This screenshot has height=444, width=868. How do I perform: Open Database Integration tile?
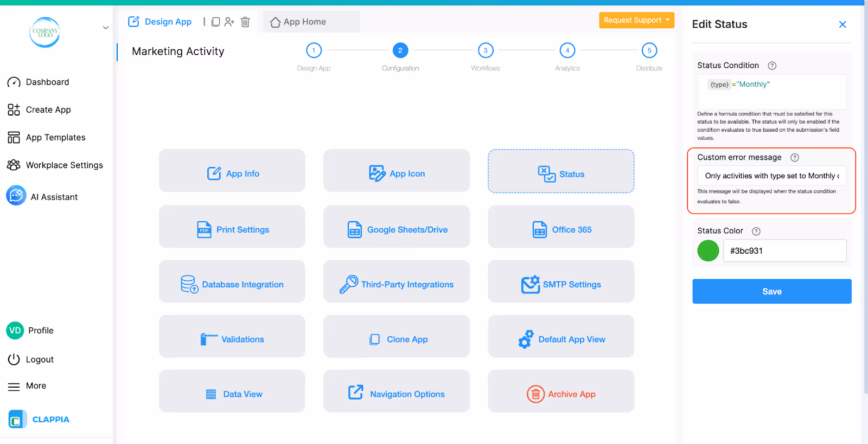click(232, 281)
